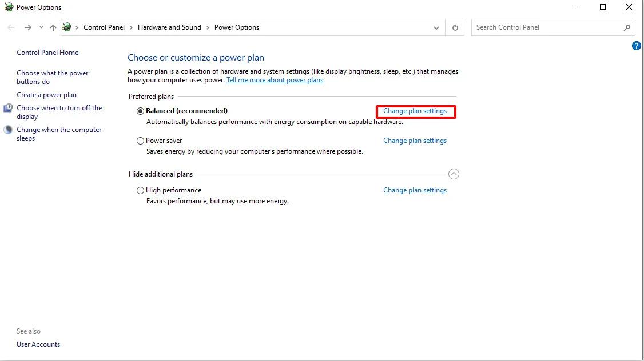
Task: Click the Search Control Panel field
Action: [x=548, y=27]
